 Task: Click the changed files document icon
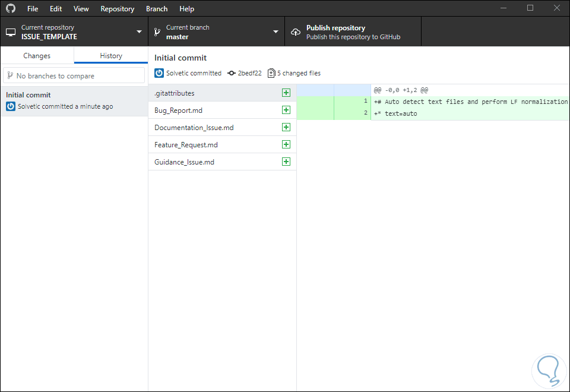coord(271,73)
